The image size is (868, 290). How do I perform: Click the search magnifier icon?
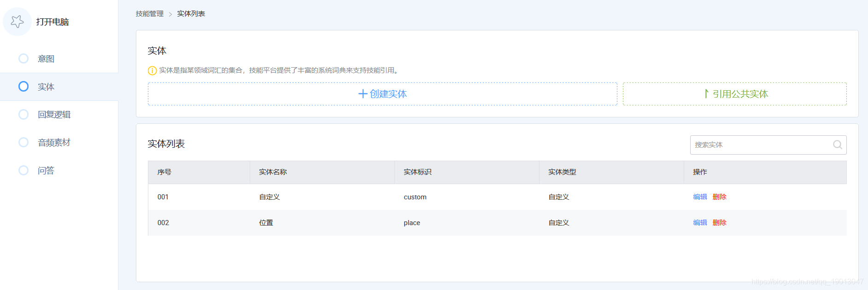point(837,145)
